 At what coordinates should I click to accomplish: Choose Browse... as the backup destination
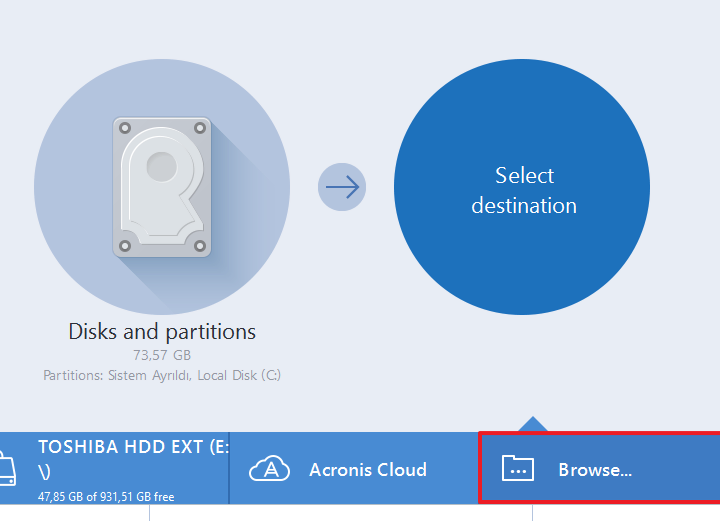pos(595,469)
